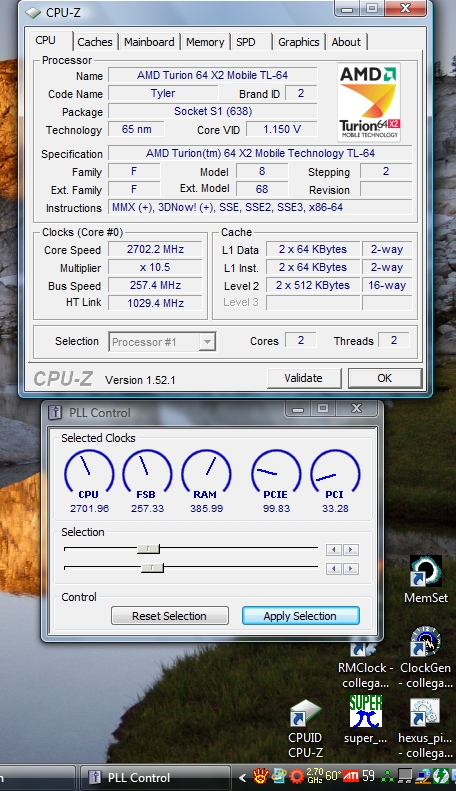Switch to the About tab
Screen dimensions: 456x791
tap(346, 42)
